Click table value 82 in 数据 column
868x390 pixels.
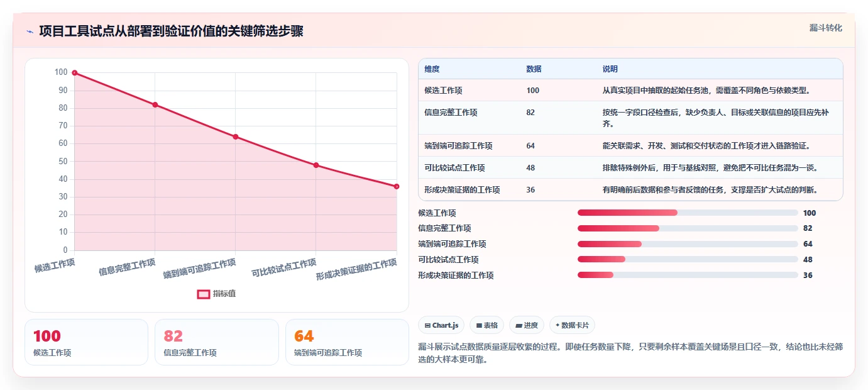[530, 113]
